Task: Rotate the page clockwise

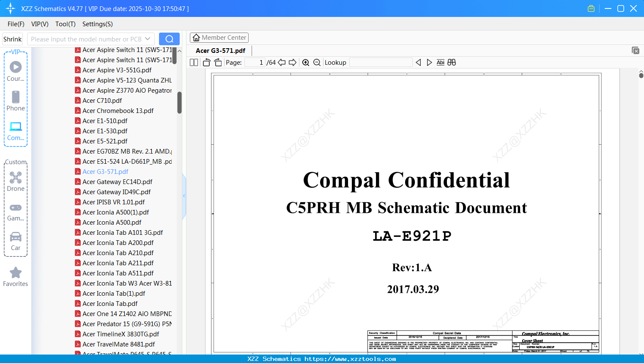Action: (218, 63)
